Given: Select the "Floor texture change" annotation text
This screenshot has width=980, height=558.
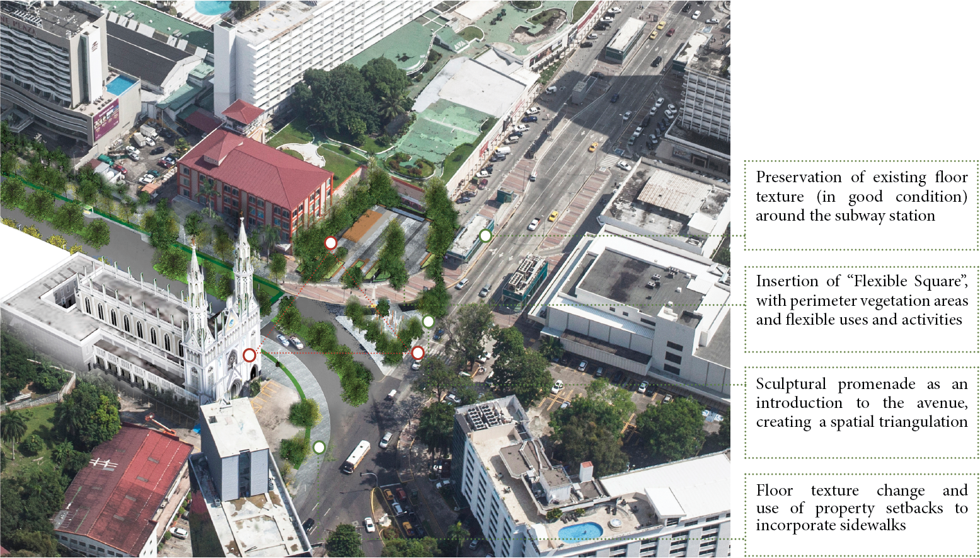Looking at the screenshot, I should (862, 508).
